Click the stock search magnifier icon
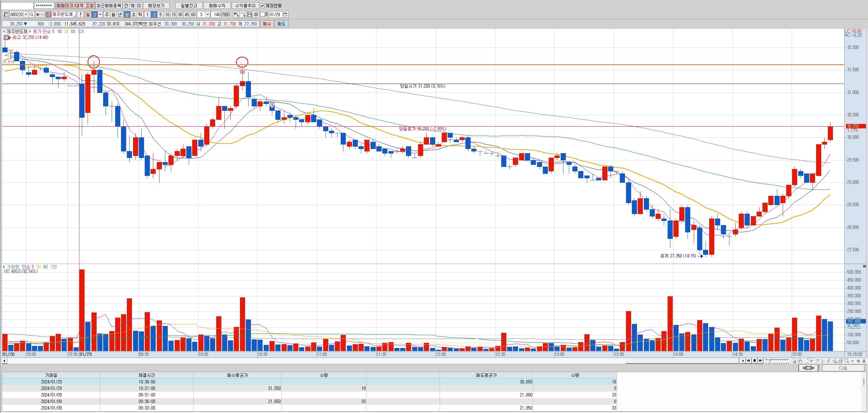Screen dimensions: 868x413 pos(31,14)
